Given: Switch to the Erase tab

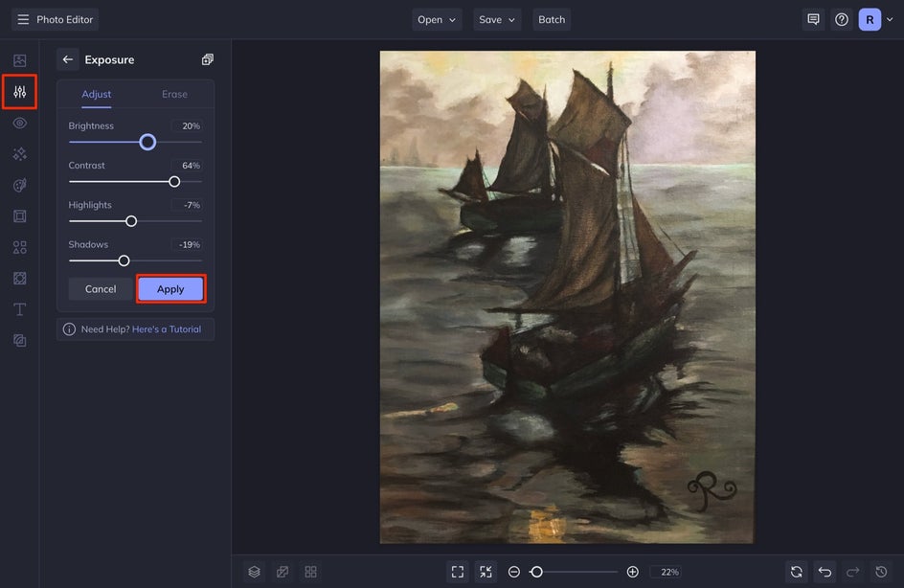Looking at the screenshot, I should (x=174, y=94).
